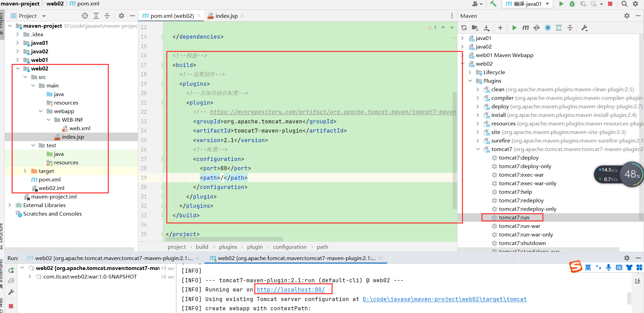
Task: Click editor tabs more options icon
Action: pos(452,16)
